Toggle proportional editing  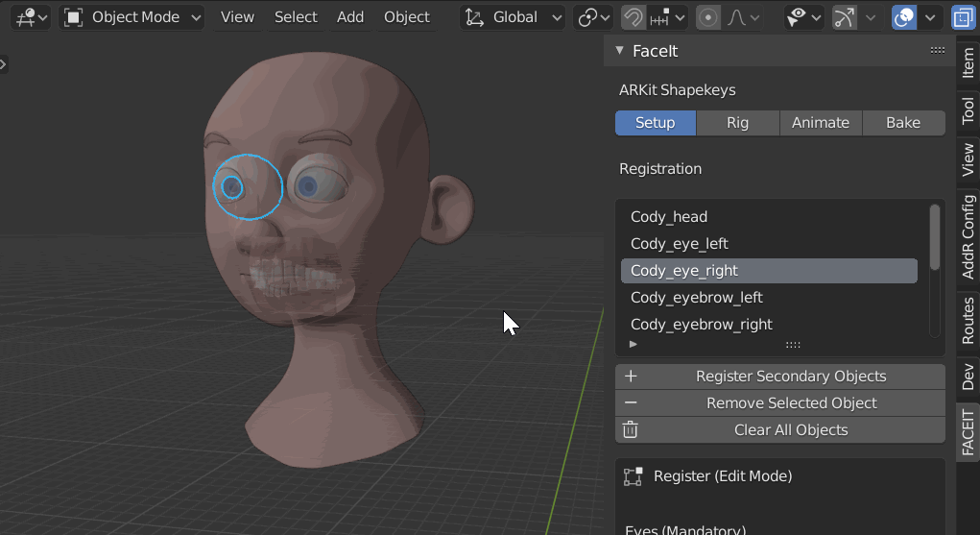[x=708, y=17]
